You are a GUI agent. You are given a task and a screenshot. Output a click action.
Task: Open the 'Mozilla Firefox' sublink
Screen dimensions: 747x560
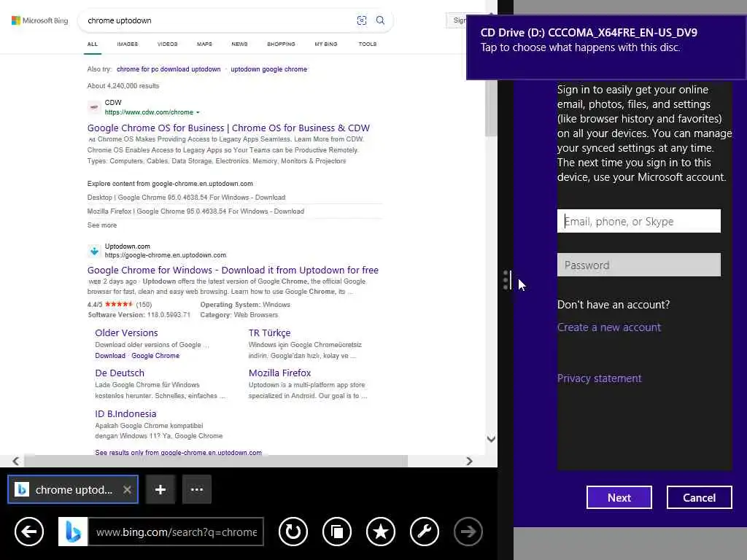[279, 373]
